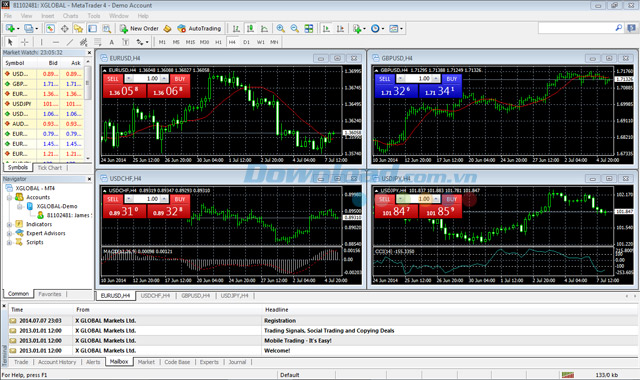Expand the Indicators tree node

tap(9, 224)
